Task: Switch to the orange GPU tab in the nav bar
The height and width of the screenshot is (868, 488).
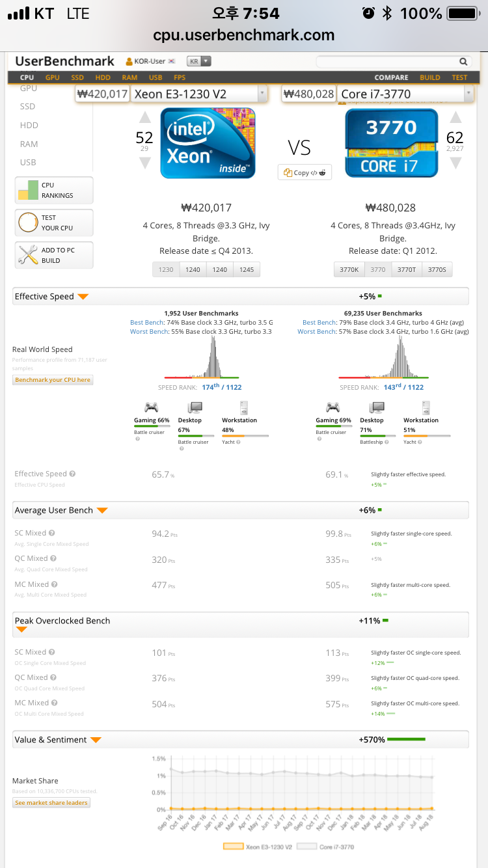Action: [52, 77]
